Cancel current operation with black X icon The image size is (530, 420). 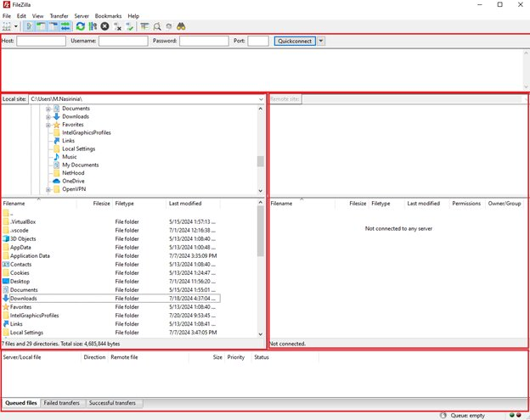[104, 26]
